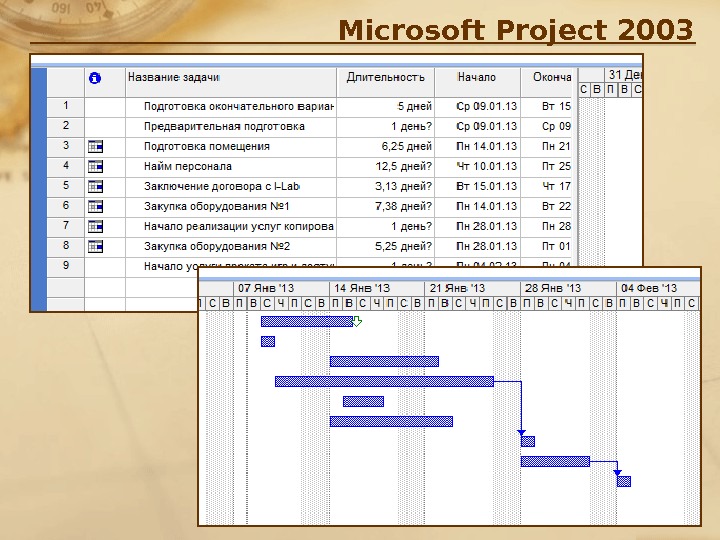Click the last small Gantt bar on 04 February

coord(624,481)
